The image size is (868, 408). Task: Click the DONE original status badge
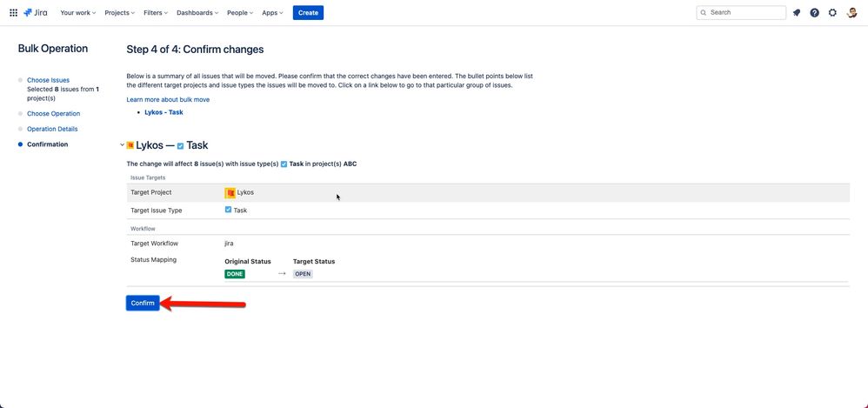coord(235,274)
